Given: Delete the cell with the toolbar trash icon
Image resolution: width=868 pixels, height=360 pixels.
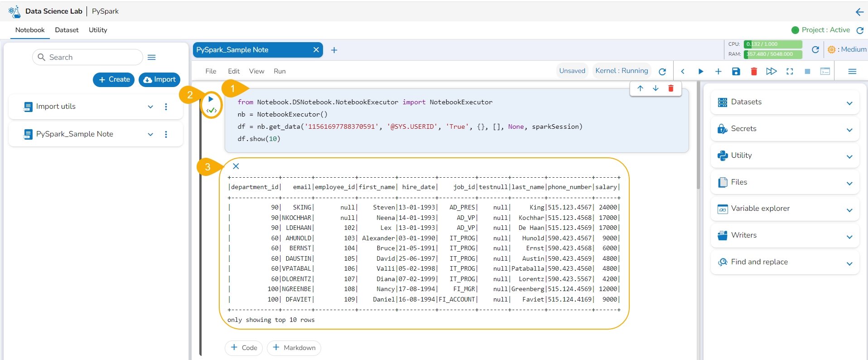Looking at the screenshot, I should (x=754, y=72).
